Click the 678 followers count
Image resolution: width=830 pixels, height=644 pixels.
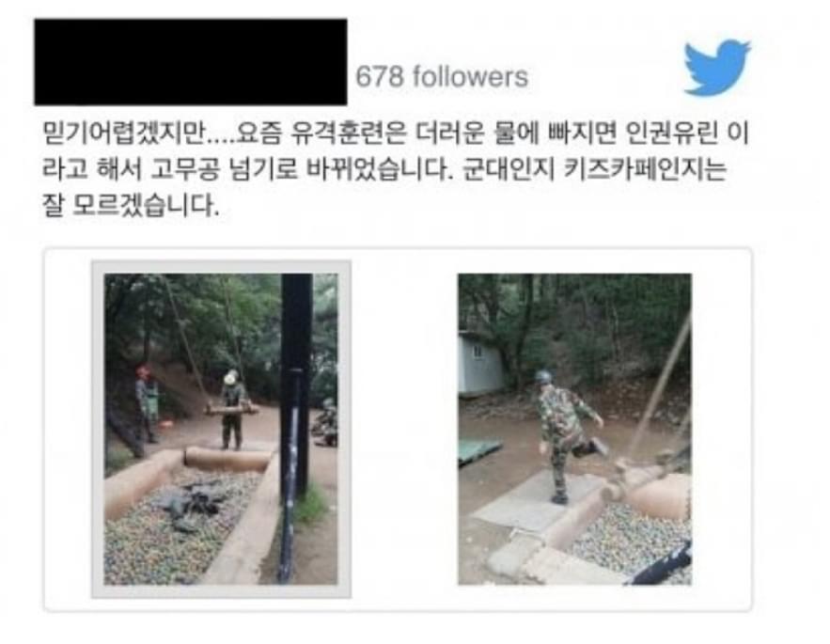(x=442, y=77)
